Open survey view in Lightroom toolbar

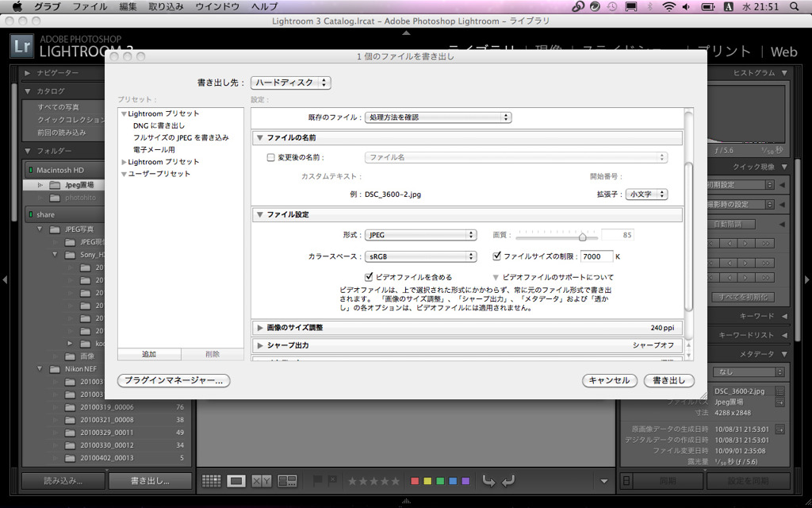(x=287, y=481)
